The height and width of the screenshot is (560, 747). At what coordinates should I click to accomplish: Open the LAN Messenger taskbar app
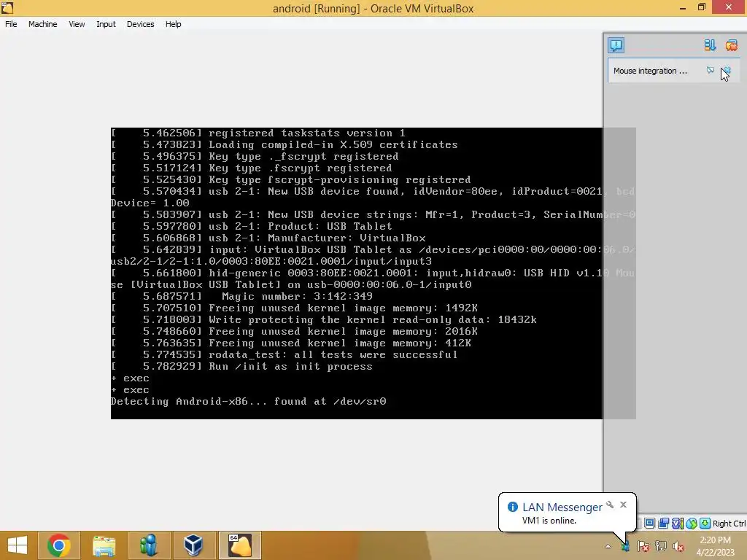coord(149,545)
